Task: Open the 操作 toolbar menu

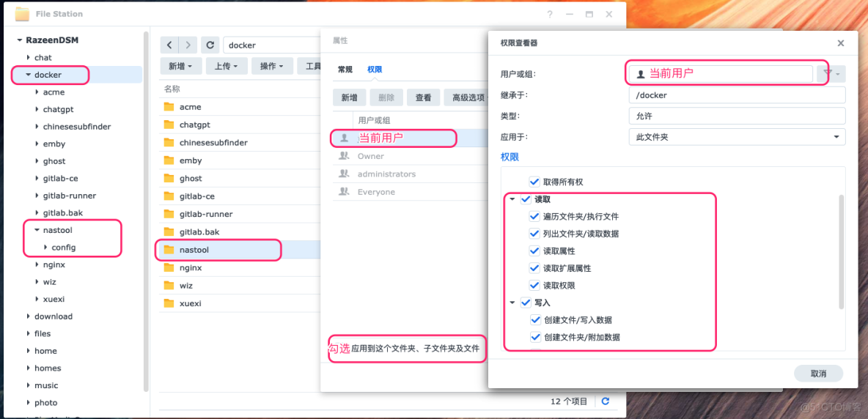Action: click(272, 66)
